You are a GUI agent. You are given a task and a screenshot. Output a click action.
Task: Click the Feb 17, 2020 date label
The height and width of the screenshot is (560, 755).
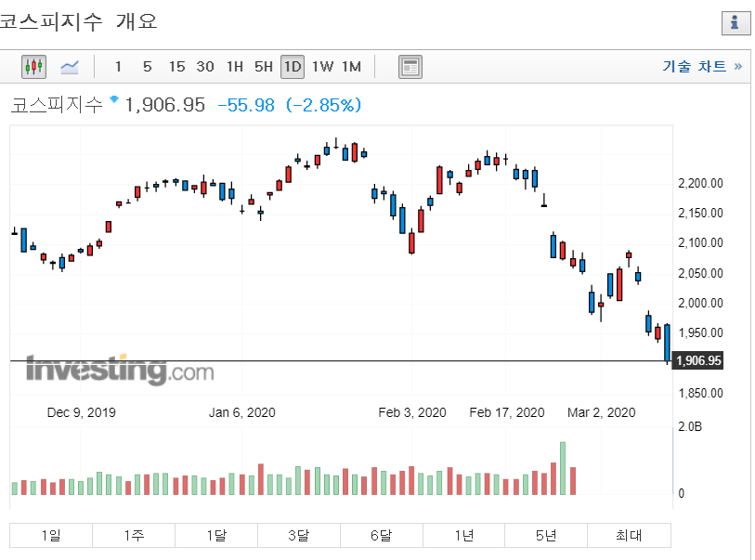pyautogui.click(x=507, y=412)
